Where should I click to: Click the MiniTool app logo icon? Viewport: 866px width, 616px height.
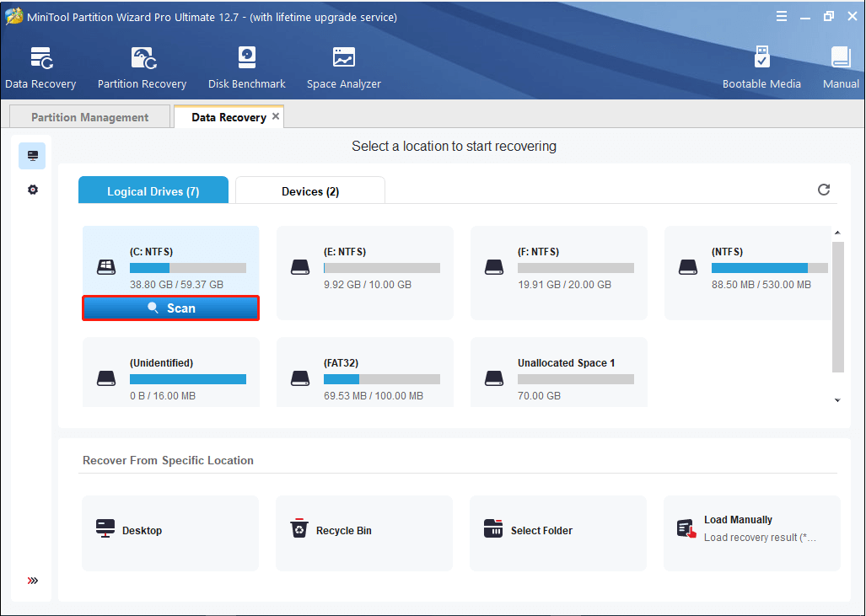pyautogui.click(x=13, y=17)
